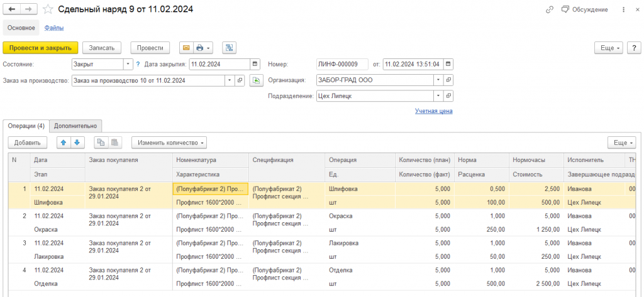Open Подразделение Цех Липецк record icon
This screenshot has height=297, width=644.
(x=448, y=95)
